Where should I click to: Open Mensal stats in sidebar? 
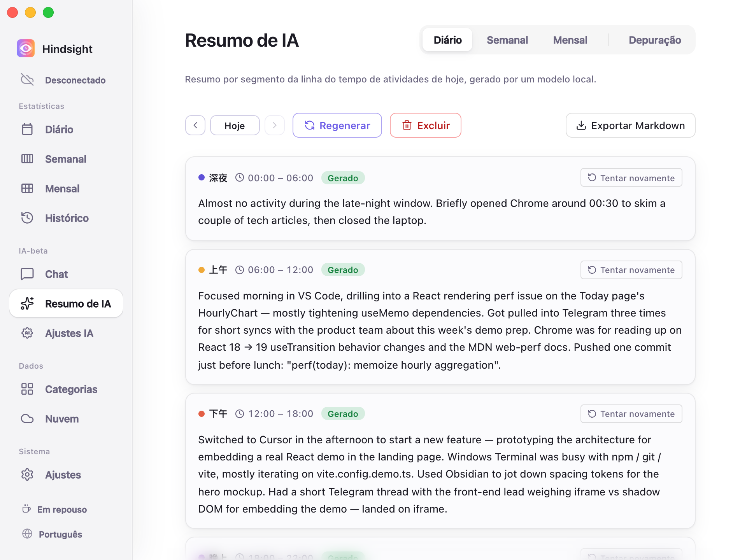point(66,189)
